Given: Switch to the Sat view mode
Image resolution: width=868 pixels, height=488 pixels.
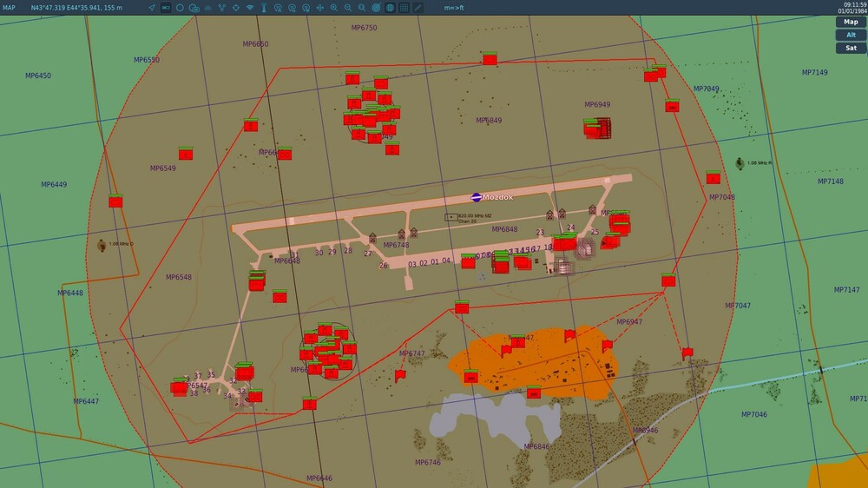Looking at the screenshot, I should coord(851,48).
